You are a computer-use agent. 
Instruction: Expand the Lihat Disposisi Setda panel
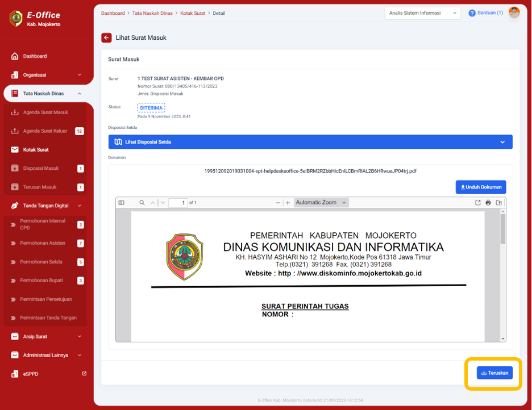coord(310,142)
